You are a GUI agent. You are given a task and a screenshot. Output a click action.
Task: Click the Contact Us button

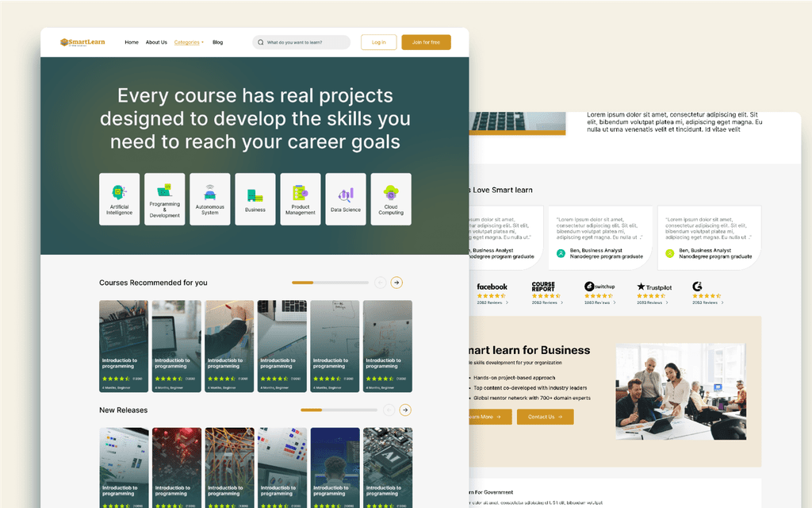point(546,417)
